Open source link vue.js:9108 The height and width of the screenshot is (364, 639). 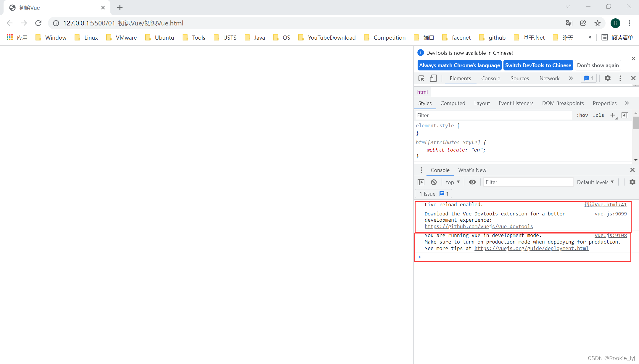(611, 235)
